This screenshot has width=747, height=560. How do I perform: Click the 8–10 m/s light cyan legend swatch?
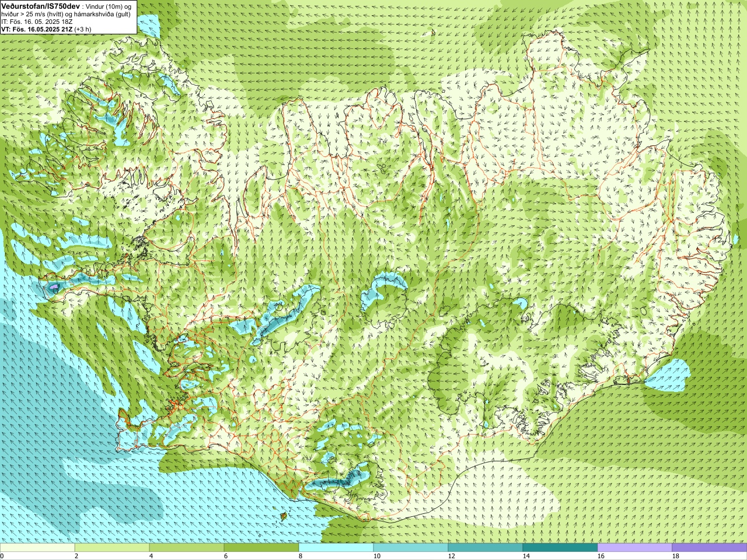coord(336,548)
